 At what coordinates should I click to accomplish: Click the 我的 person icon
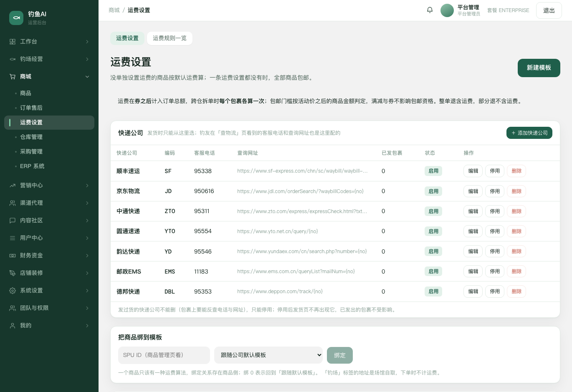coord(13,326)
